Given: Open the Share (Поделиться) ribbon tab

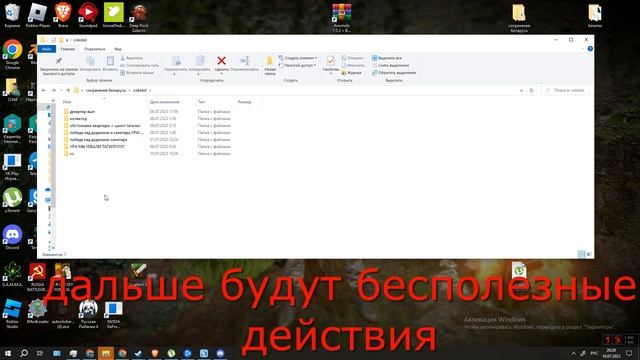Looking at the screenshot, I should [x=95, y=49].
